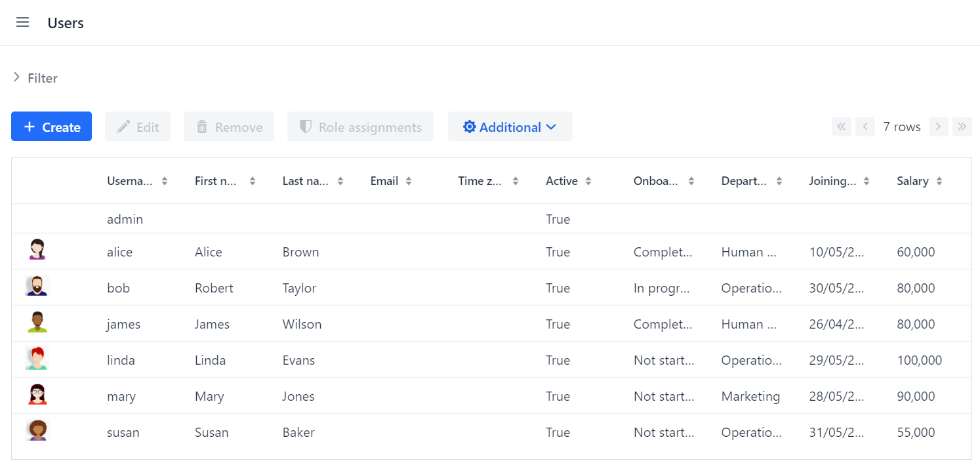The width and height of the screenshot is (980, 467).
Task: Click alice's avatar picture
Action: 36,250
